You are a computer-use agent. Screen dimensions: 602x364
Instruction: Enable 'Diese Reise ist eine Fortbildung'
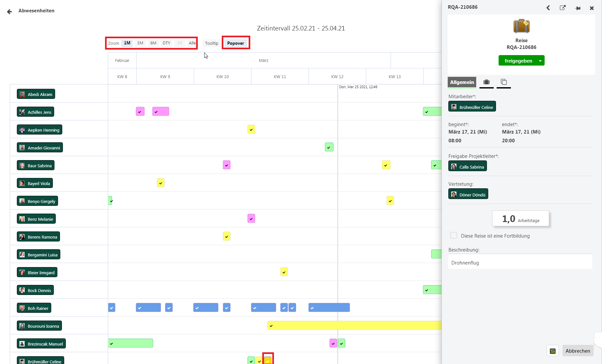pyautogui.click(x=454, y=235)
